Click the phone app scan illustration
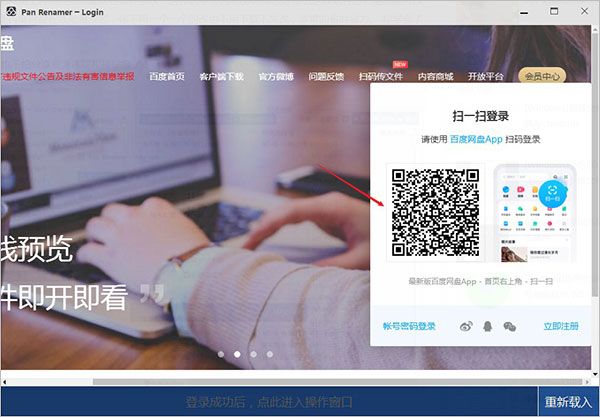 click(535, 213)
